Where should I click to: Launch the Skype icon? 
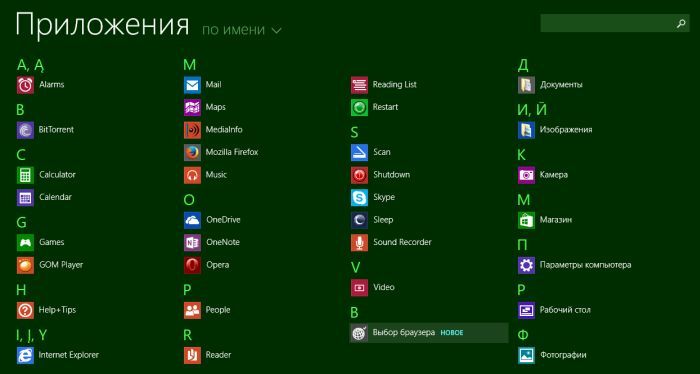[x=359, y=197]
